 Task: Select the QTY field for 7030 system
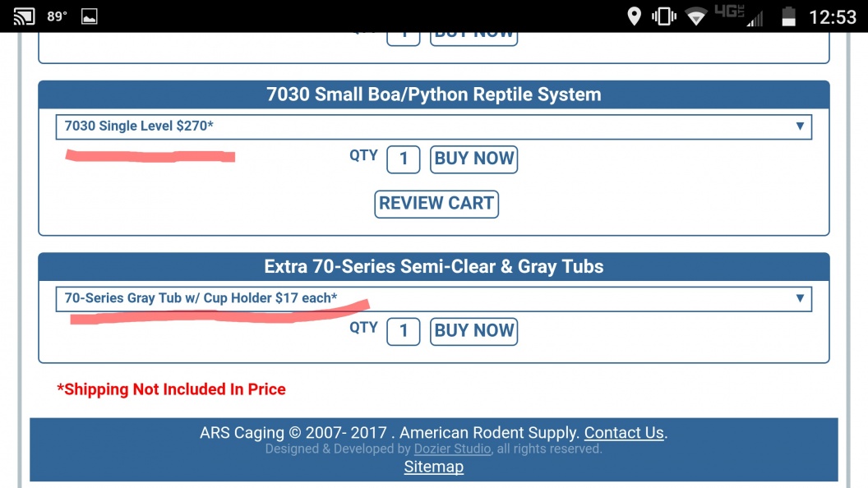[403, 159]
